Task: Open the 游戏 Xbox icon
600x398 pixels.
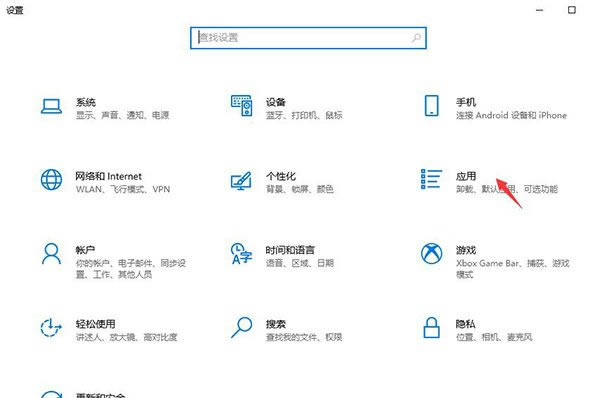Action: click(x=432, y=253)
